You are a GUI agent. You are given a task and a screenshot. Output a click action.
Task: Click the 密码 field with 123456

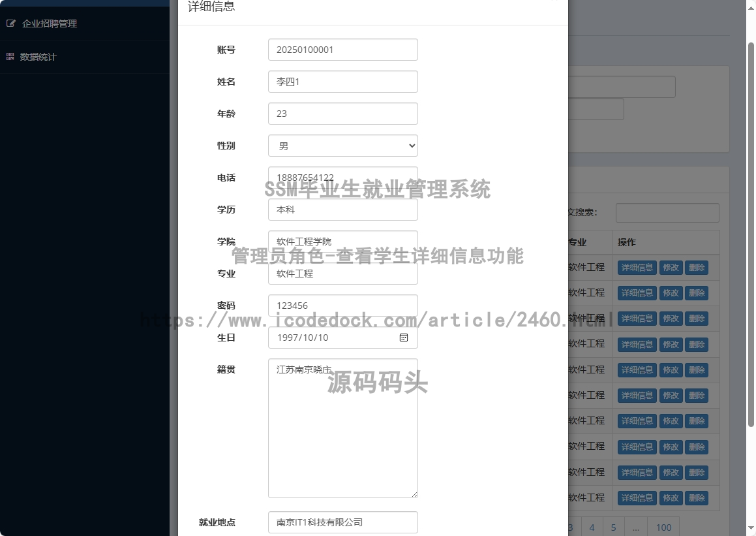343,306
